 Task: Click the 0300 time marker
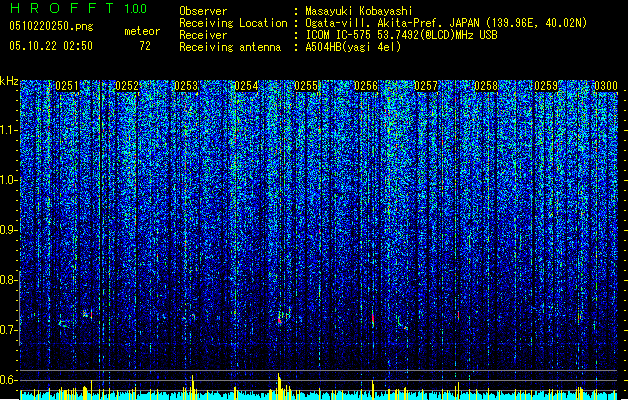click(x=606, y=86)
